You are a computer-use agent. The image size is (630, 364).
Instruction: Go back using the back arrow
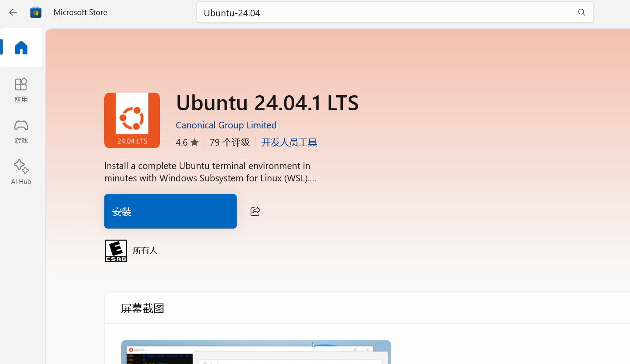pos(13,12)
